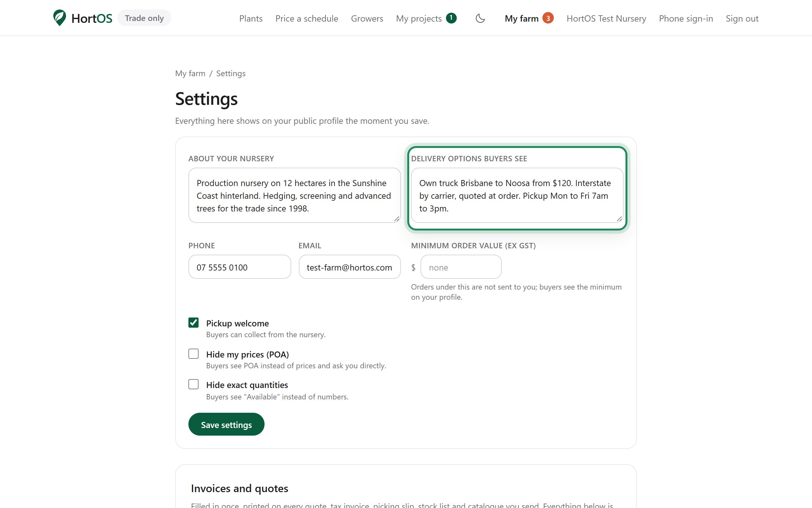Go to the Growers page
This screenshot has width=812, height=508.
367,18
